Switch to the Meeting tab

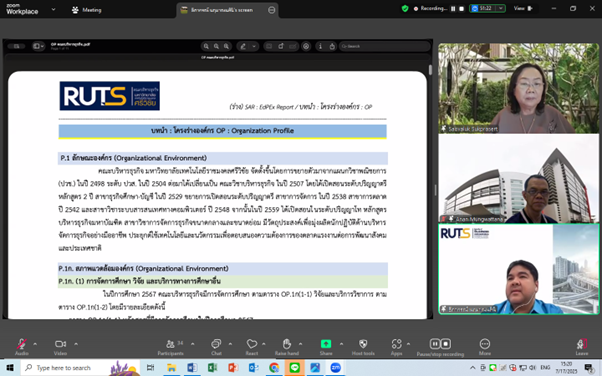tap(87, 10)
